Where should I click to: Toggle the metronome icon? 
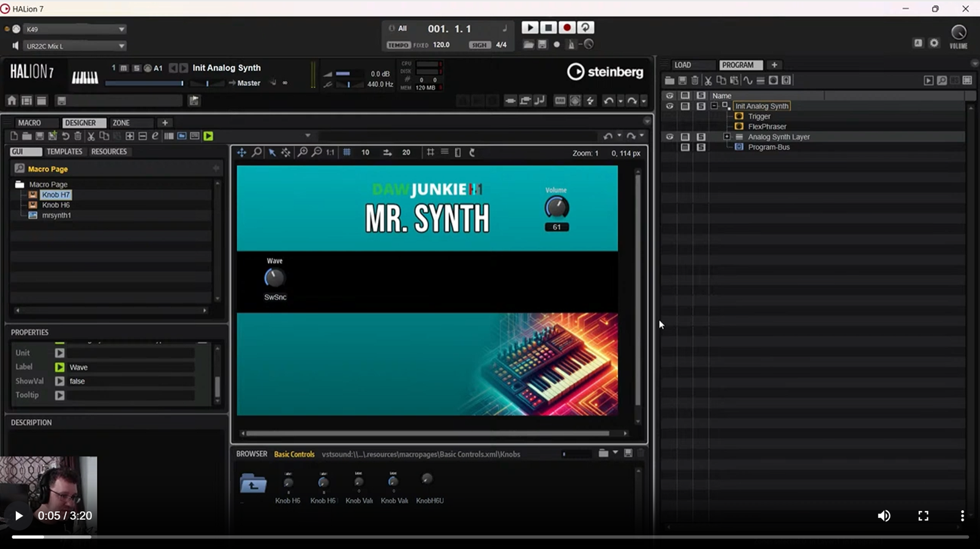pyautogui.click(x=571, y=44)
